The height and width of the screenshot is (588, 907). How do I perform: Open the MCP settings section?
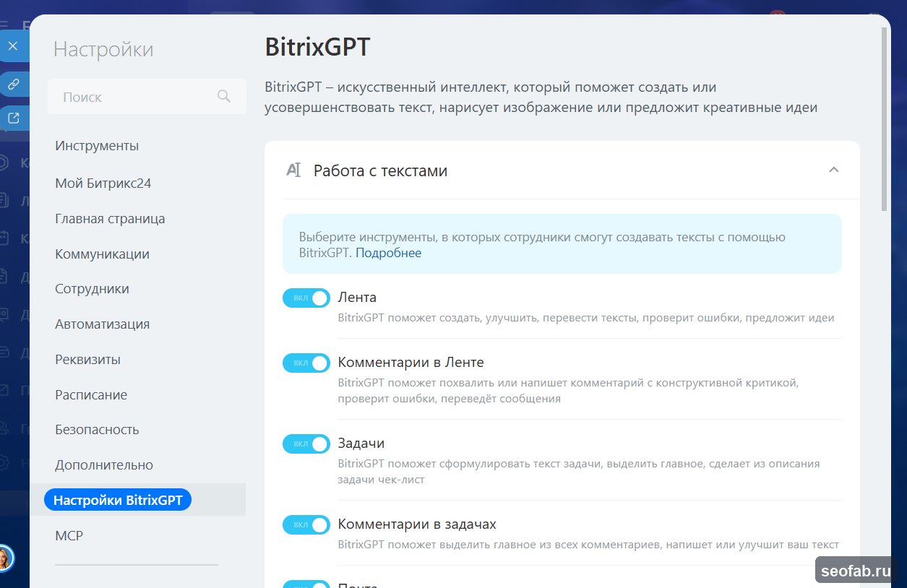(x=69, y=536)
